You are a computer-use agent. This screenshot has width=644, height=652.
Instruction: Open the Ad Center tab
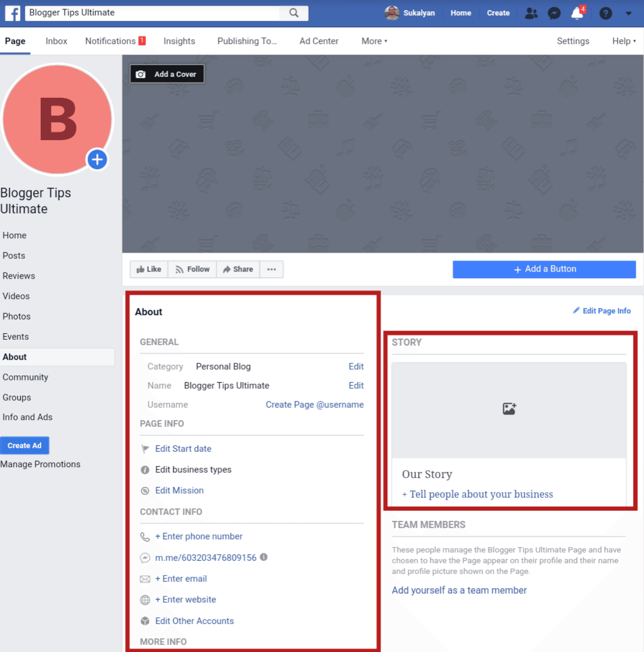(319, 41)
